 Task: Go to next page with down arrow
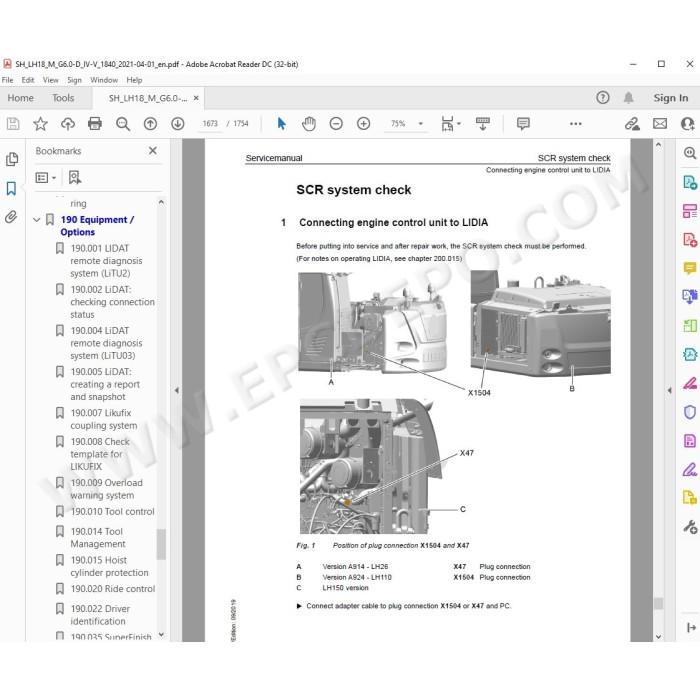178,124
